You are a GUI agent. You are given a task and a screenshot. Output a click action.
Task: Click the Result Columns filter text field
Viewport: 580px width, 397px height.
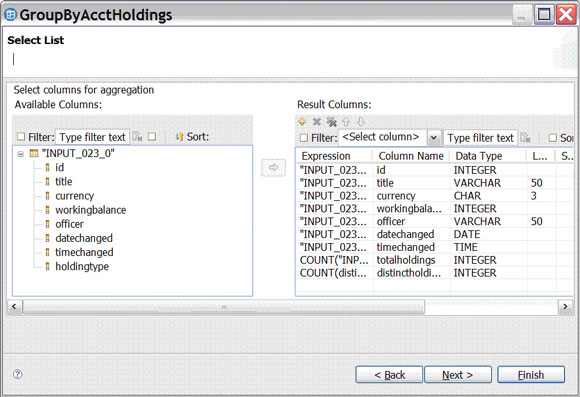[480, 138]
